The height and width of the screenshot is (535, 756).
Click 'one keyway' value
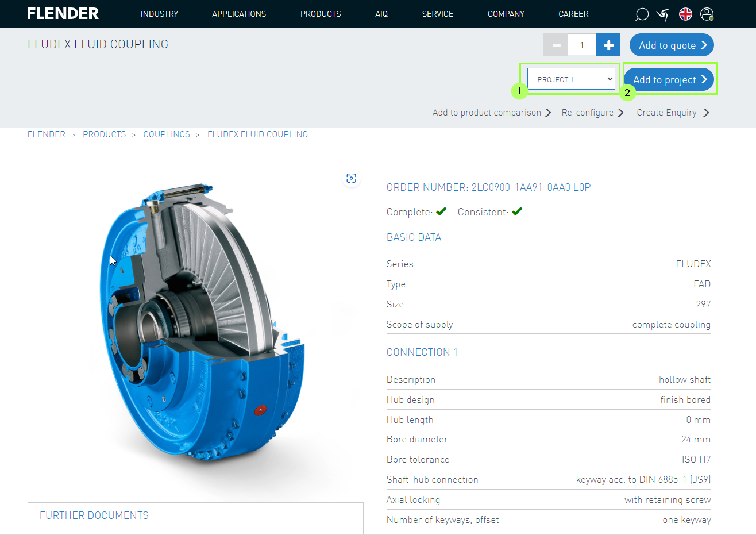[x=686, y=520]
